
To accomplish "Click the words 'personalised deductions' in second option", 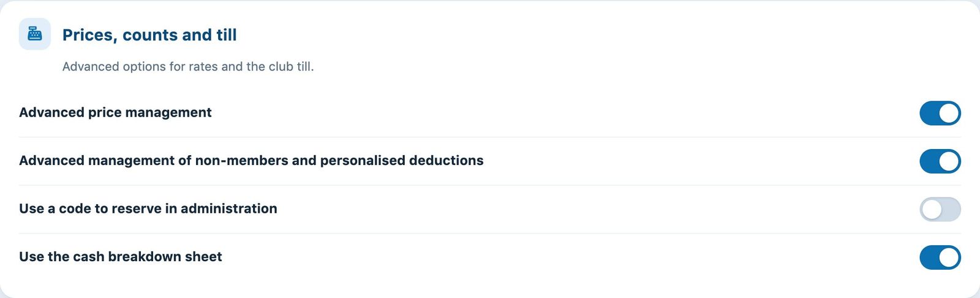I will pyautogui.click(x=402, y=160).
